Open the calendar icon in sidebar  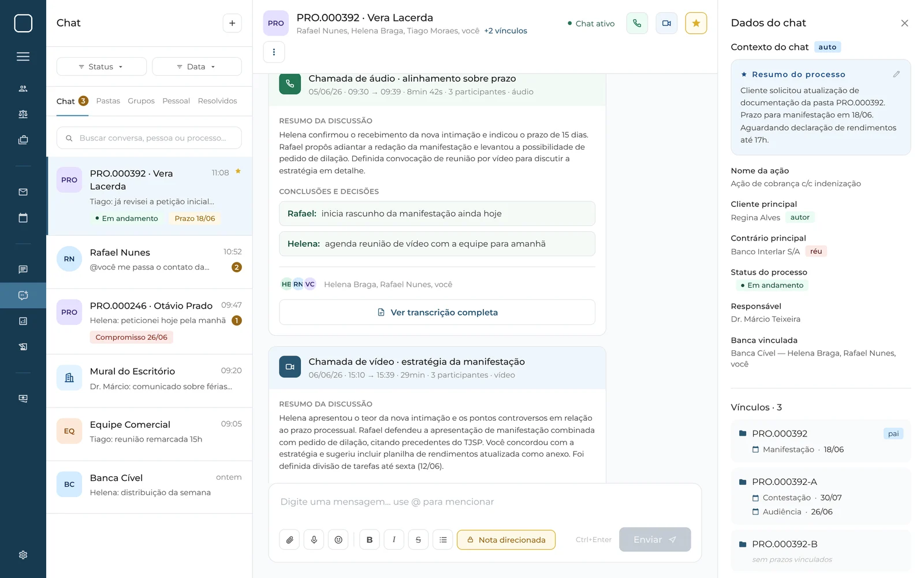23,218
